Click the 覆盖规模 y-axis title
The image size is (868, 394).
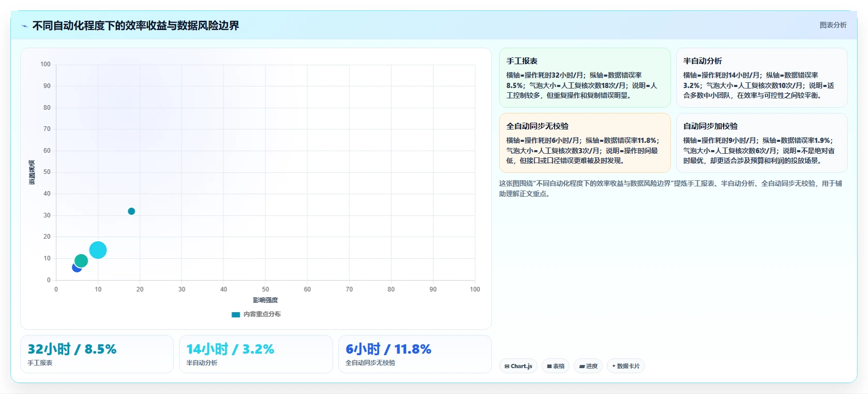coord(32,172)
